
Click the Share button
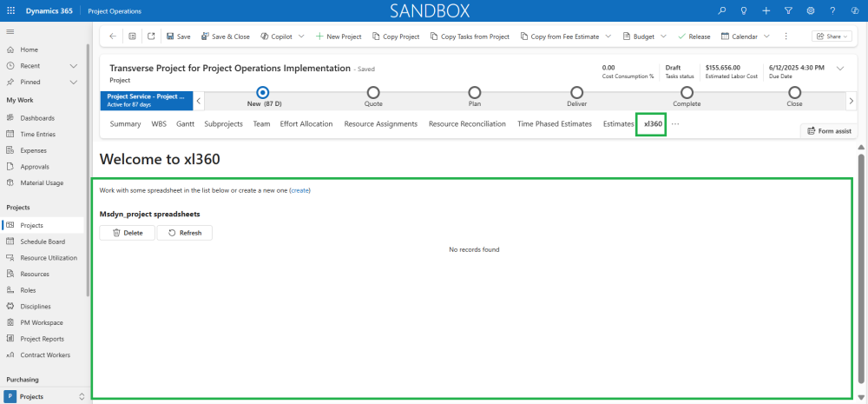click(x=832, y=36)
